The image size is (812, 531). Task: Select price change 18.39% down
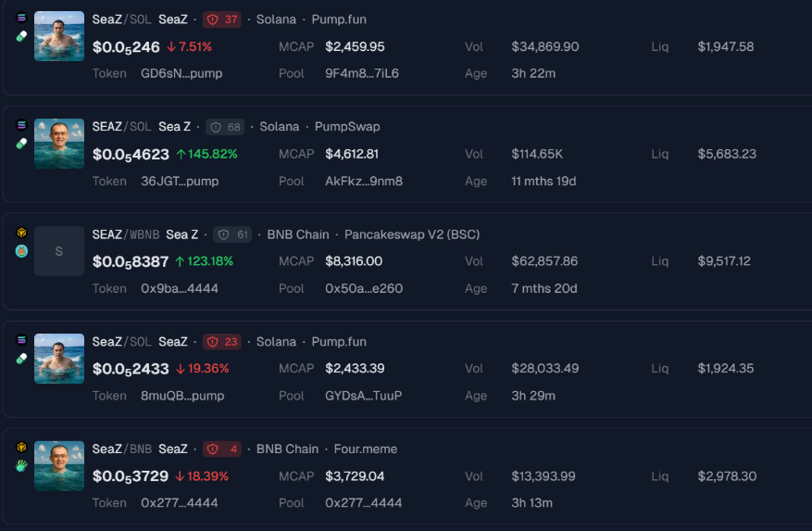202,476
